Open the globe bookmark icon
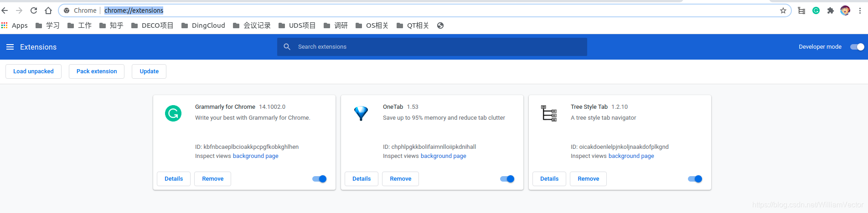Image resolution: width=868 pixels, height=213 pixels. 440,25
